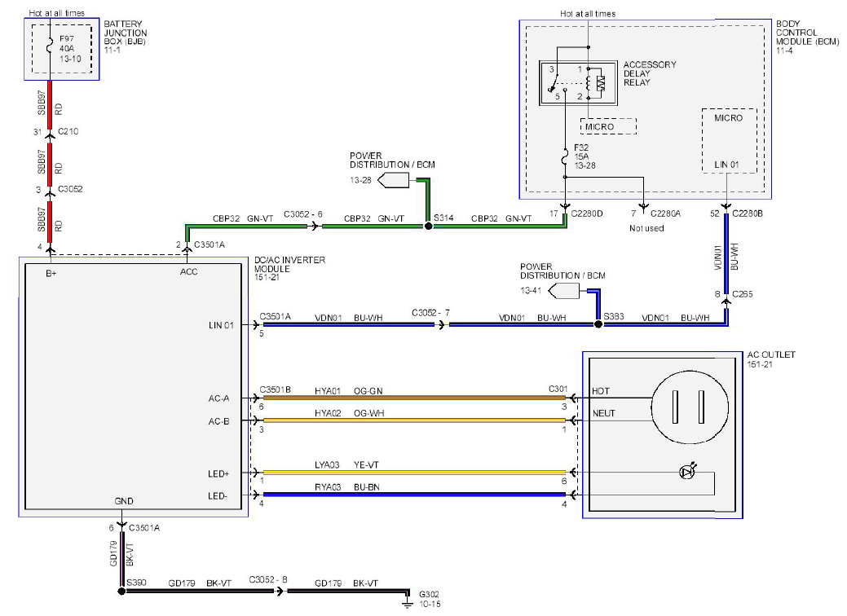The image size is (847, 616).
Task: Click the S390 splice dot
Action: (121, 592)
